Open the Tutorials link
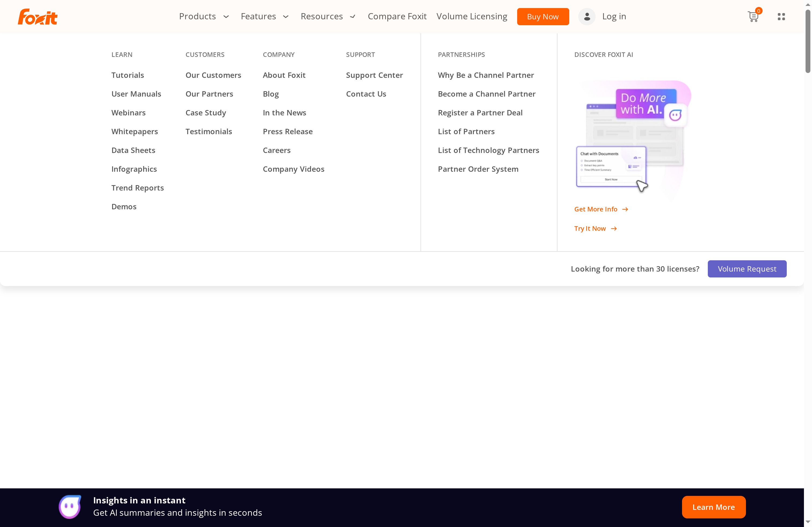 point(128,75)
